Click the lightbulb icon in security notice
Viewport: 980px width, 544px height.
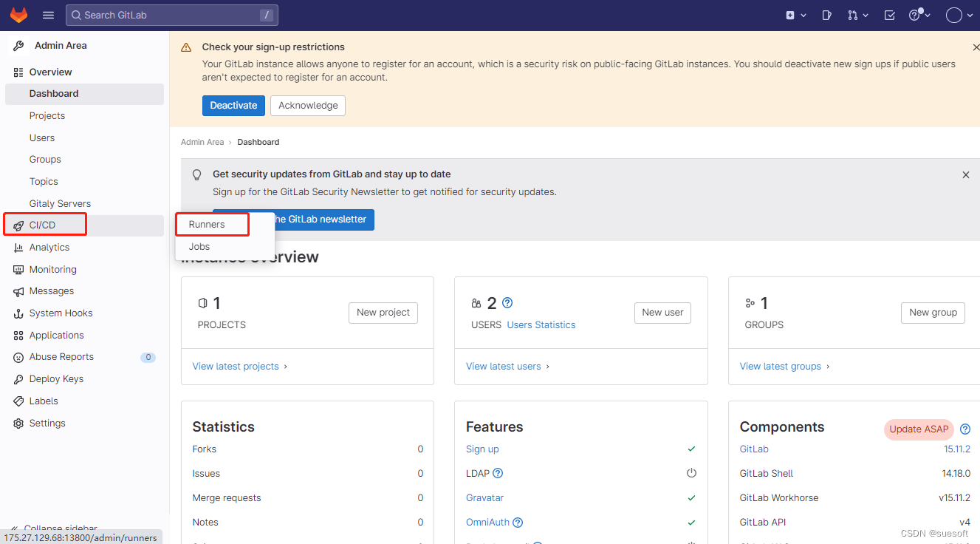[x=197, y=175]
